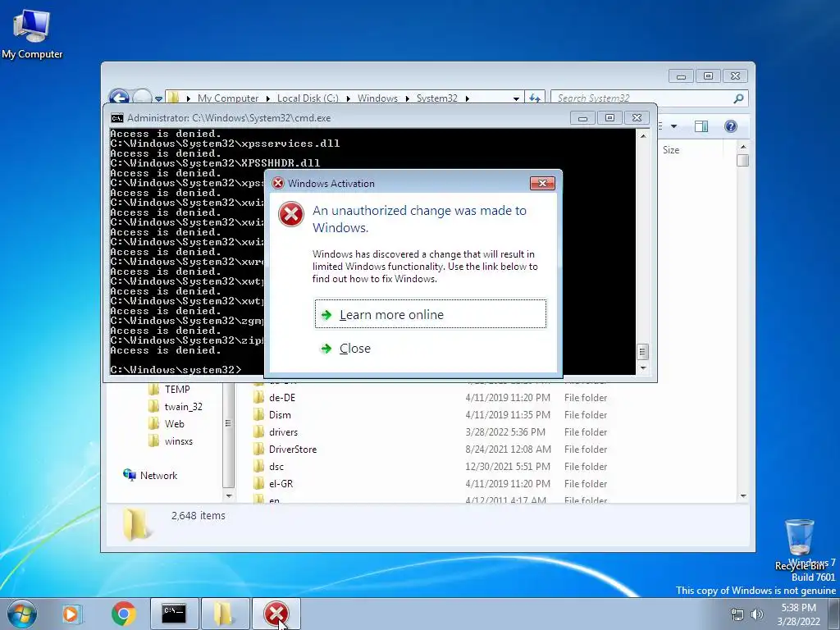Click the C:\Windows\system32> command prompt line
The height and width of the screenshot is (630, 840).
[x=176, y=370]
